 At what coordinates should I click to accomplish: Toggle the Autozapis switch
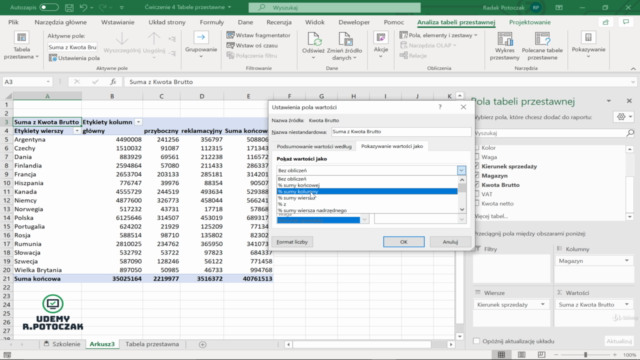click(49, 7)
